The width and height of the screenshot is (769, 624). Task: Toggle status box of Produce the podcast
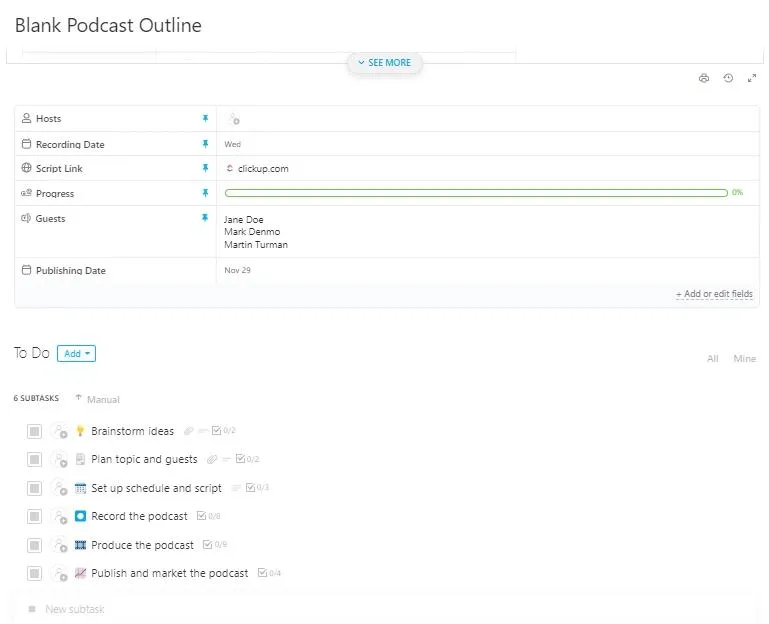pyautogui.click(x=34, y=545)
